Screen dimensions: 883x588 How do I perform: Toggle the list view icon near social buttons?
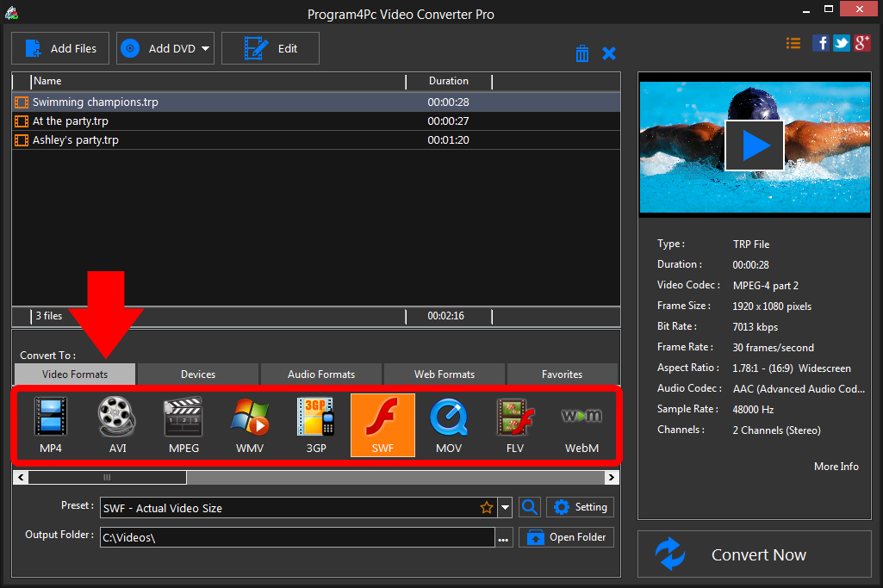[x=793, y=42]
